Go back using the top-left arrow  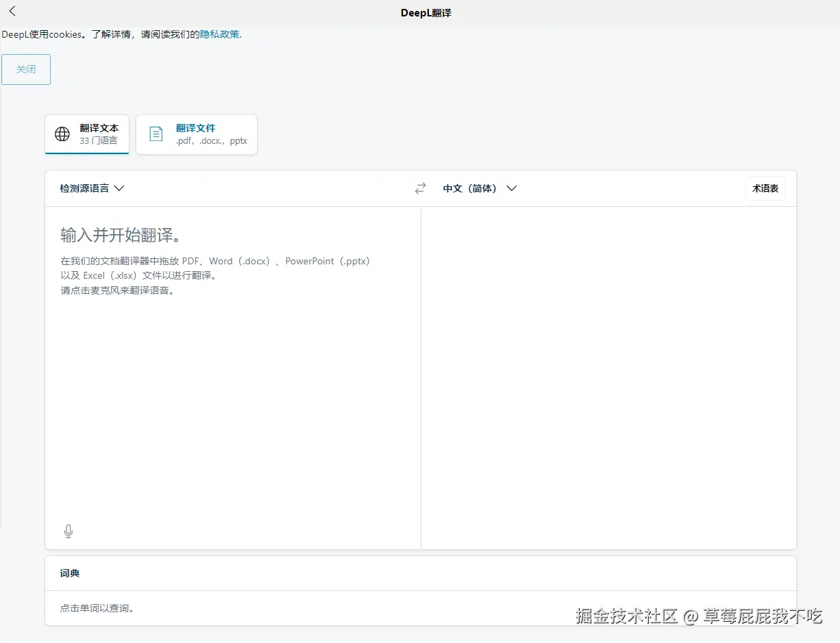click(x=12, y=11)
